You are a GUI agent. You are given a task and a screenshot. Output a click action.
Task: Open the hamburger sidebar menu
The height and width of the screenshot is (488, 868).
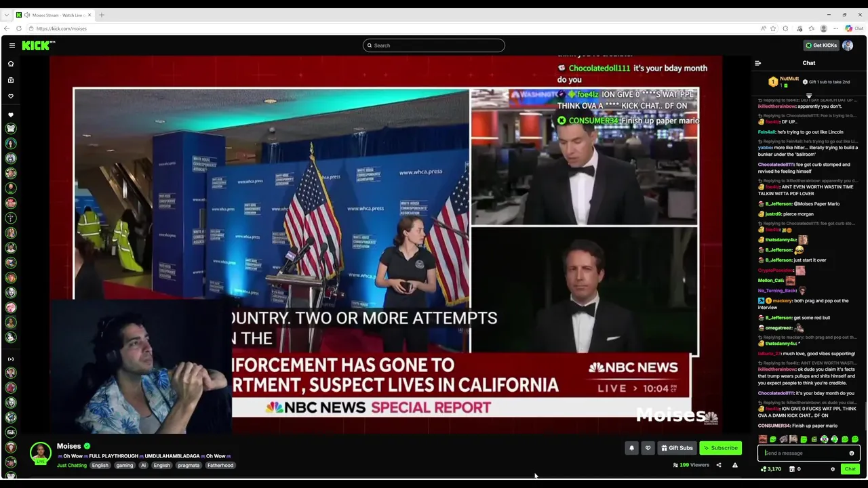pyautogui.click(x=12, y=45)
